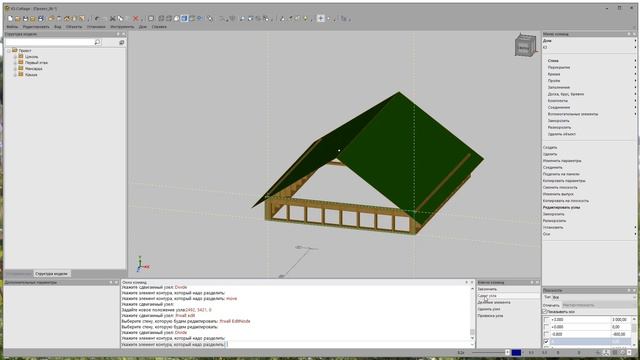Click the Cut scissors toolbar icon
This screenshot has width=640, height=360.
tap(113, 19)
